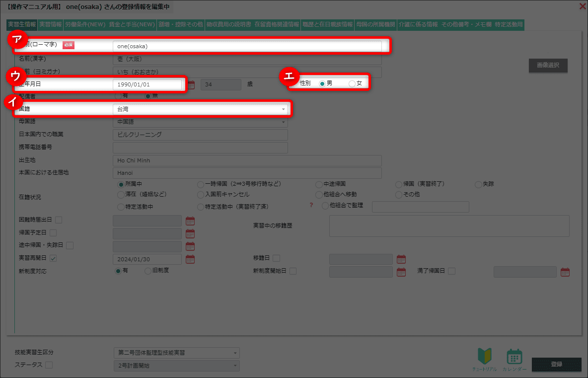
Task: Select the 女 gender radio button
Action: 352,83
